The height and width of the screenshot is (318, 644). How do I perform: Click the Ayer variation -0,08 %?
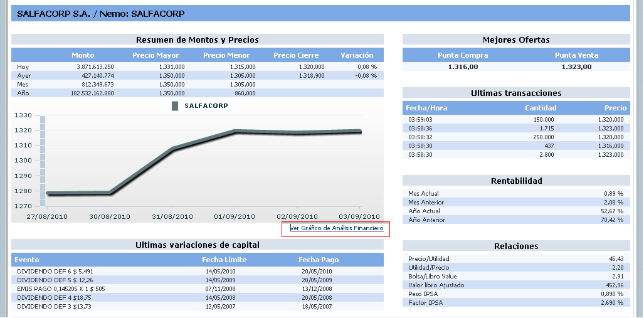(366, 76)
